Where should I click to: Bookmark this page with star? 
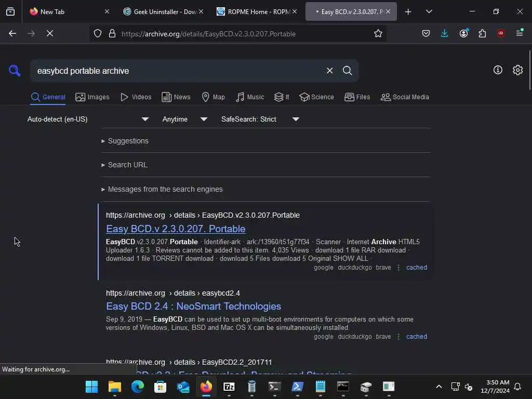[378, 33]
